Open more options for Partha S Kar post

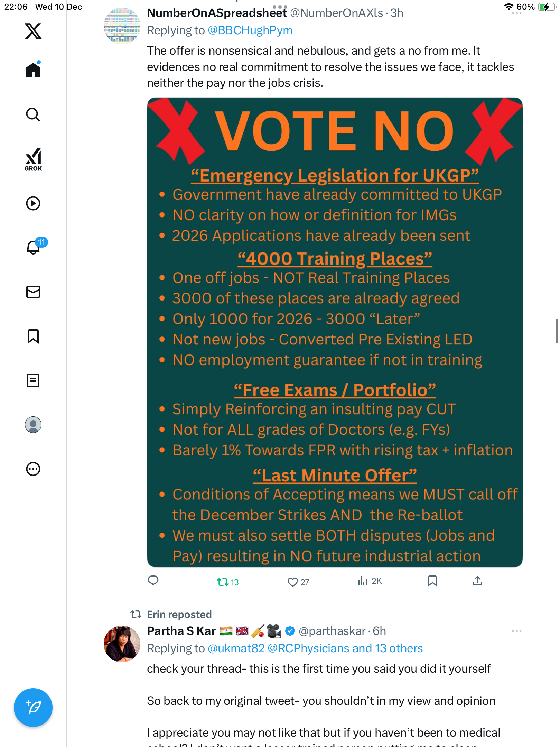click(516, 631)
